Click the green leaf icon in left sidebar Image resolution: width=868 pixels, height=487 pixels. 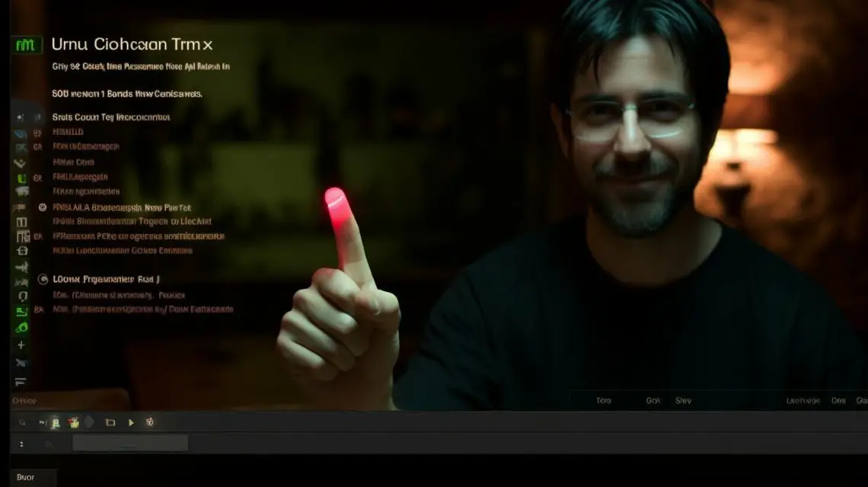[x=22, y=328]
